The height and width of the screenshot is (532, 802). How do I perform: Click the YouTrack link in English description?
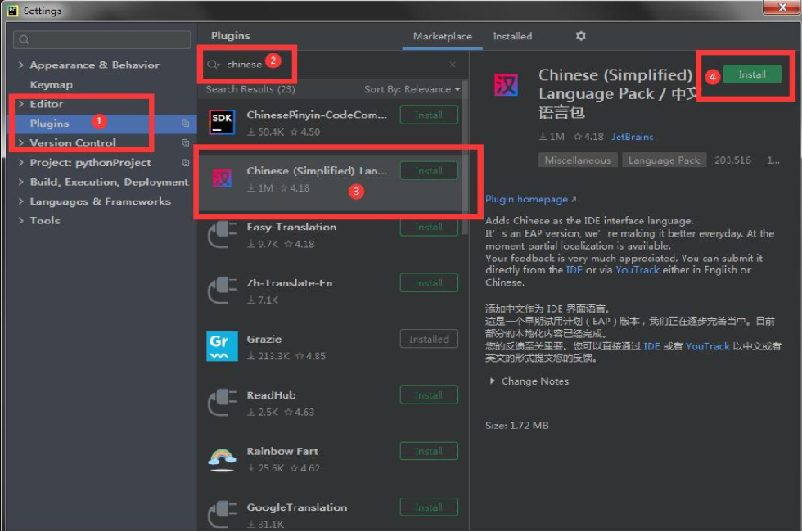(637, 269)
